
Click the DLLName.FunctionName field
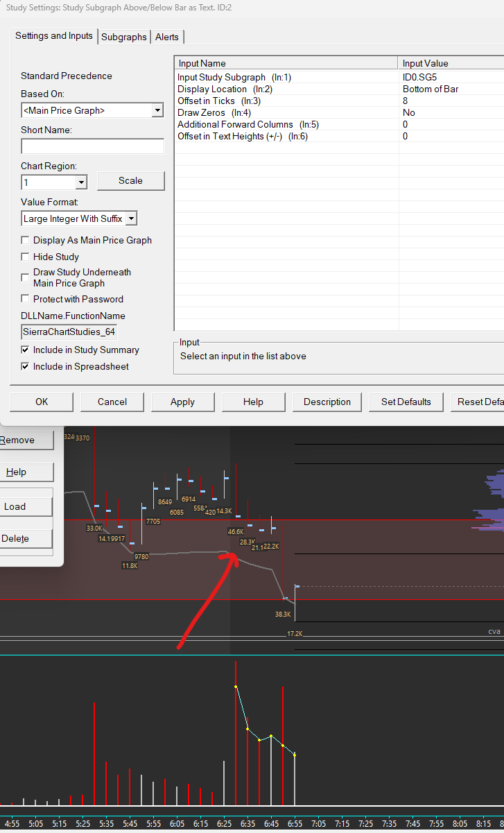[x=69, y=332]
